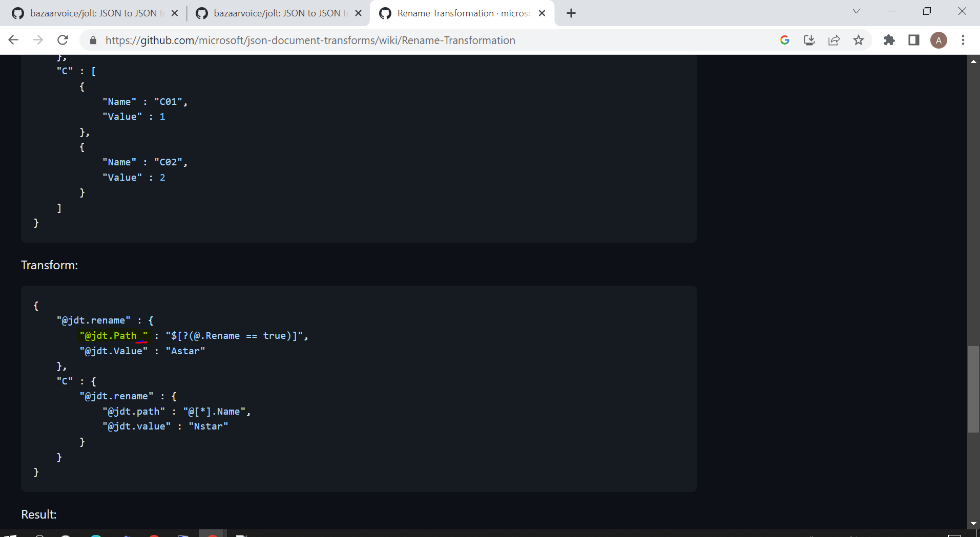
Task: Switch to the Rename Transformation tab
Action: (456, 13)
